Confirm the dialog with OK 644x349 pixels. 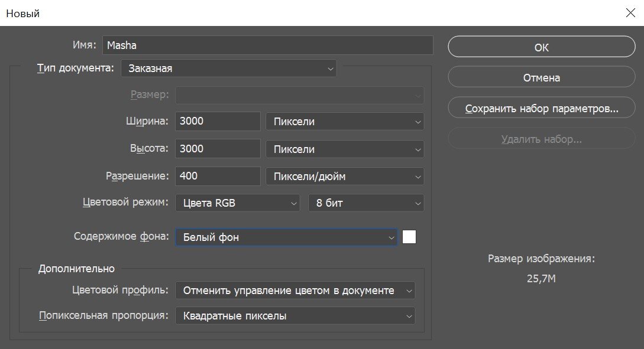click(541, 47)
